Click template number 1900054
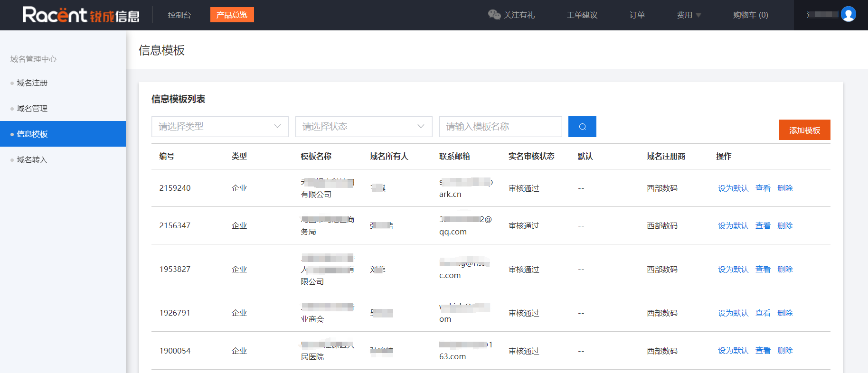 click(175, 351)
